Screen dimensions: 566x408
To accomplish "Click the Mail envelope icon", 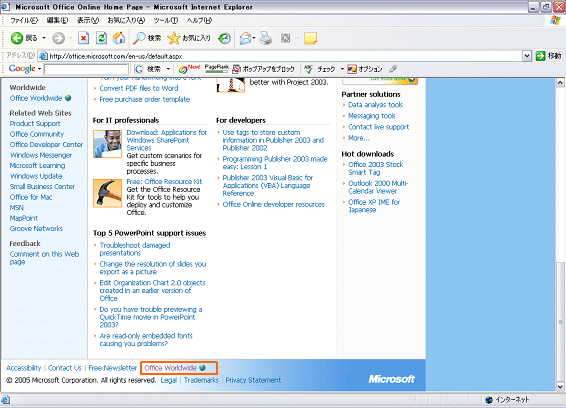I will (245, 38).
